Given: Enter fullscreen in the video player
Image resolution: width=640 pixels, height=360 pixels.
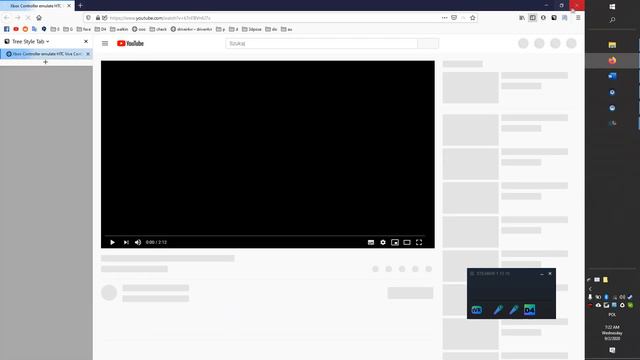Looking at the screenshot, I should click(419, 242).
